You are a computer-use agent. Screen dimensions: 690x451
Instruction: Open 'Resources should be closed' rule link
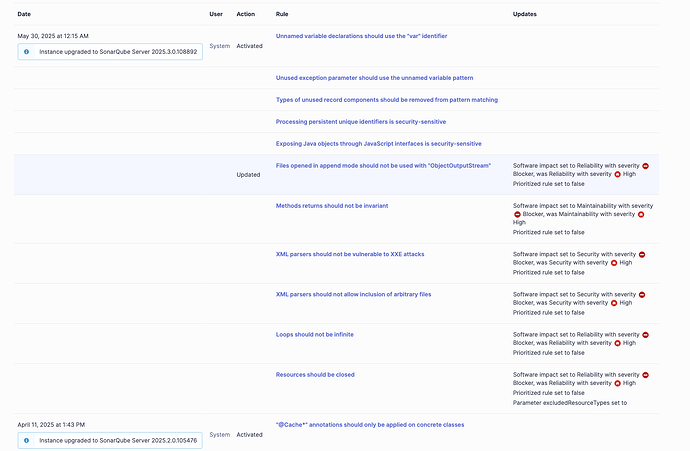(315, 374)
